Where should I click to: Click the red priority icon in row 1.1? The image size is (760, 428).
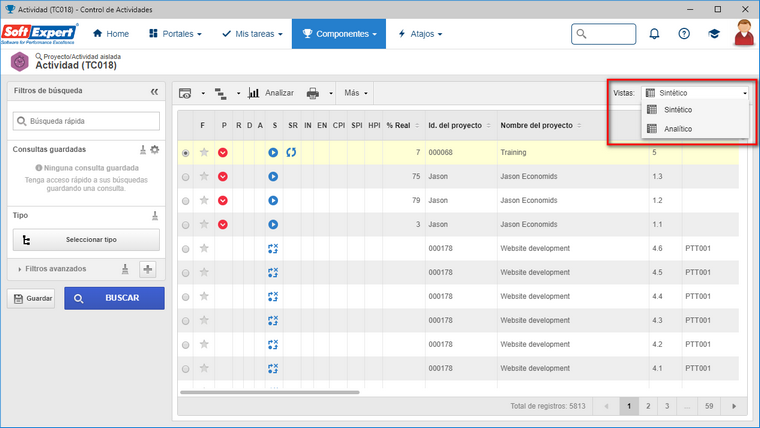pos(222,224)
